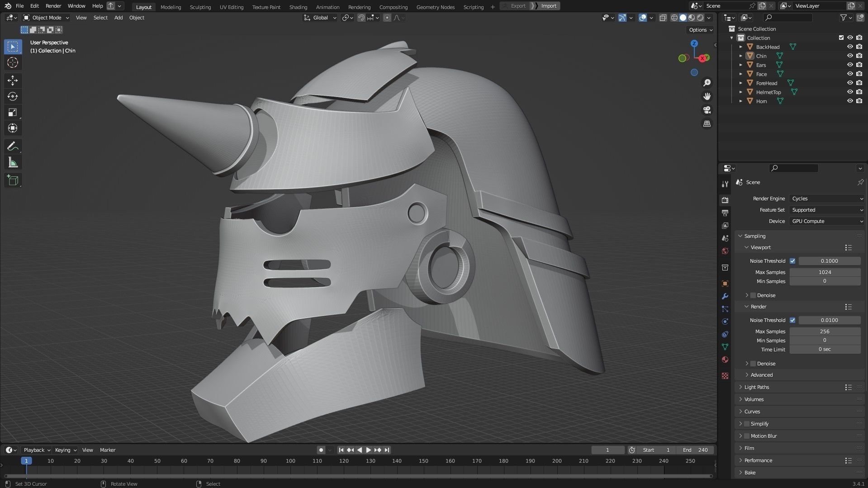This screenshot has width=868, height=488.
Task: Enable the Viewport Denoise checkbox
Action: click(753, 295)
